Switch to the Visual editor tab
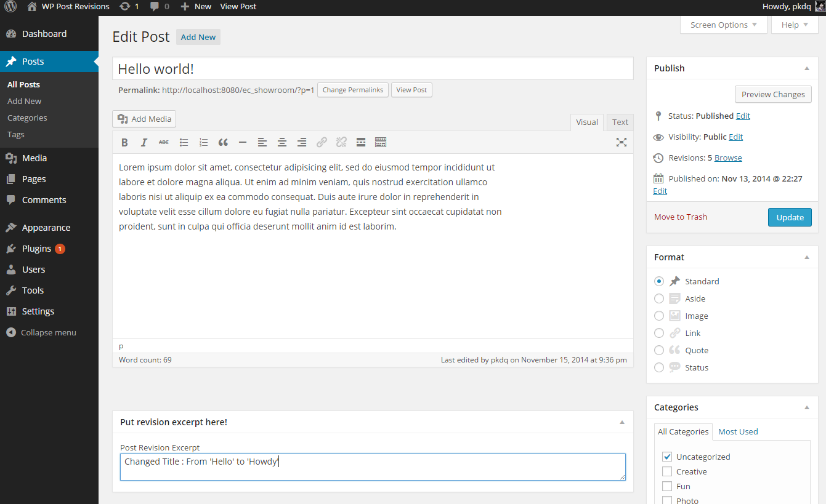Viewport: 826px width, 504px height. 587,122
